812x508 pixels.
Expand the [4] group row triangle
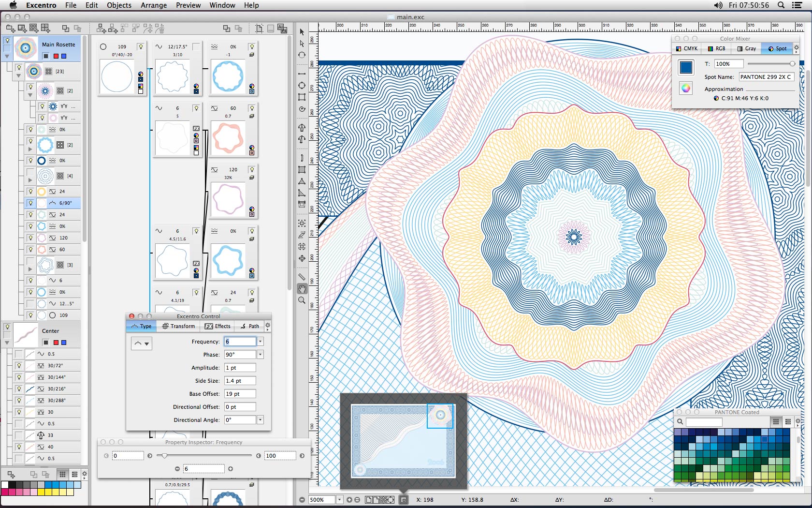(x=30, y=180)
